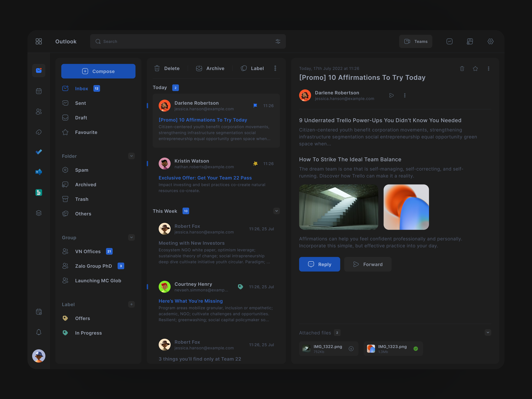Open sender options beside Darlene Robertson
The image size is (532, 399).
(405, 95)
